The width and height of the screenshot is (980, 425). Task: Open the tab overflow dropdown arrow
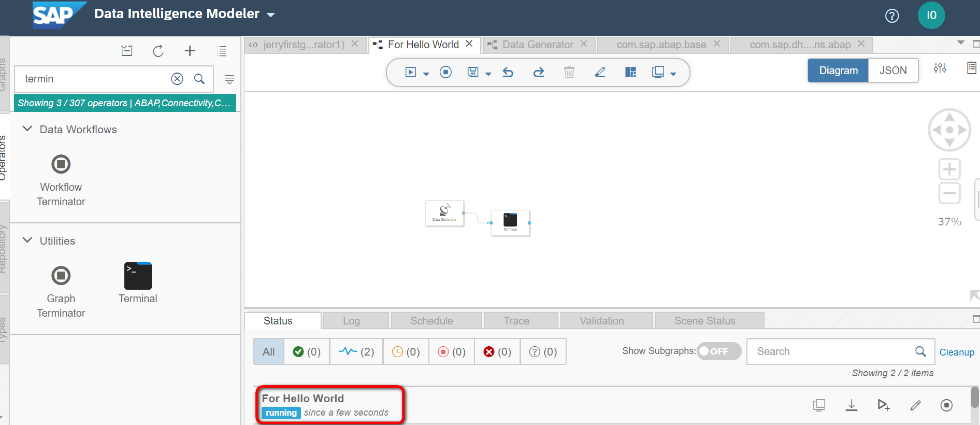(961, 42)
